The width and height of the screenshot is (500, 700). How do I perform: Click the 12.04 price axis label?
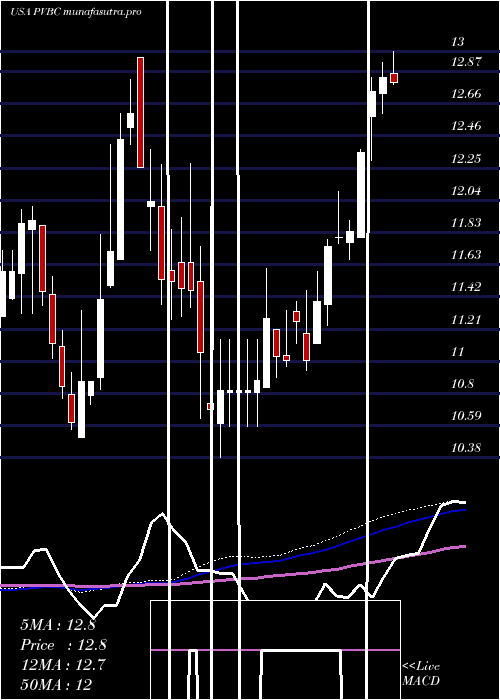point(466,191)
